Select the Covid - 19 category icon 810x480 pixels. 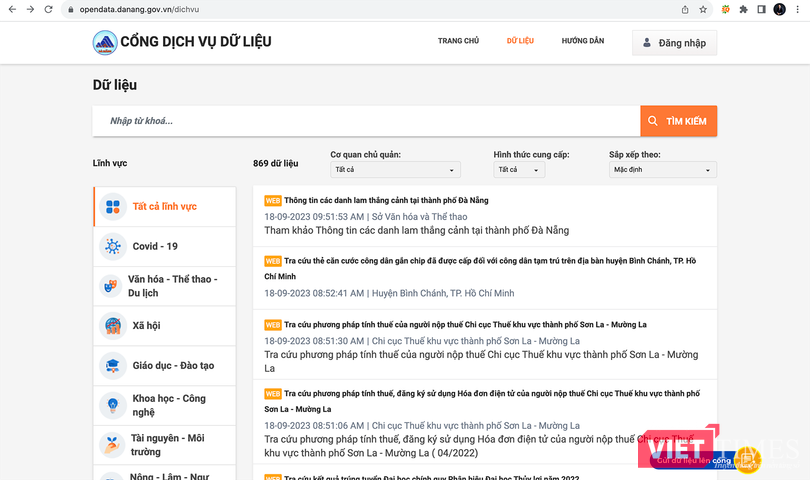pyautogui.click(x=112, y=246)
